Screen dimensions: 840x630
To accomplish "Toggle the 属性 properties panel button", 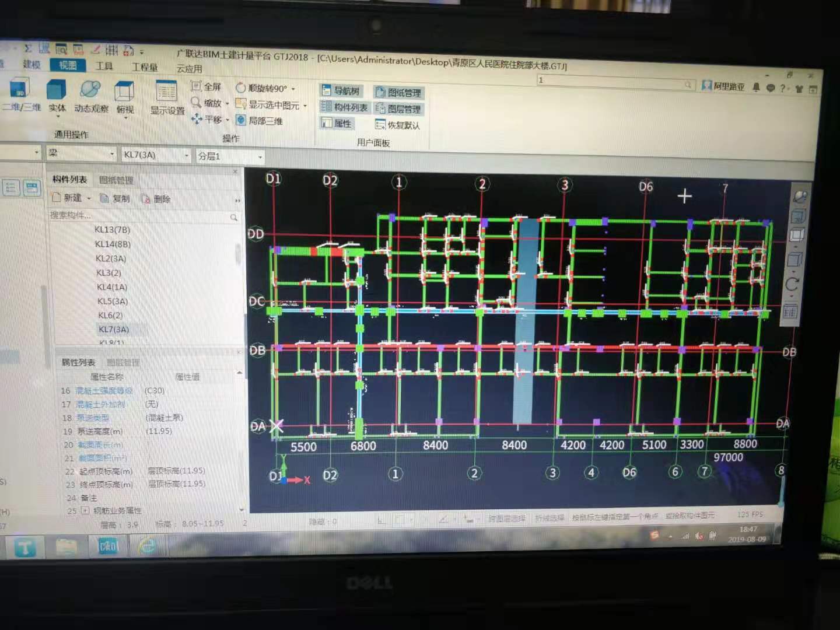I will click(337, 123).
